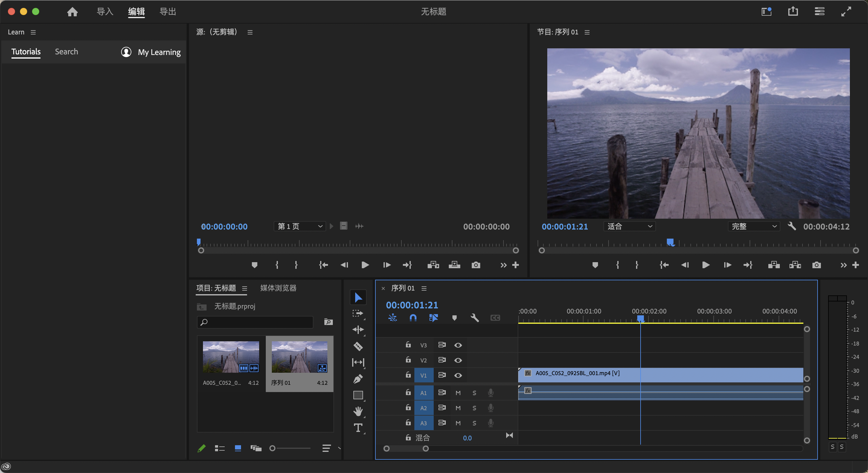The height and width of the screenshot is (473, 868).
Task: Select the Ripple Edit tool
Action: [358, 330]
